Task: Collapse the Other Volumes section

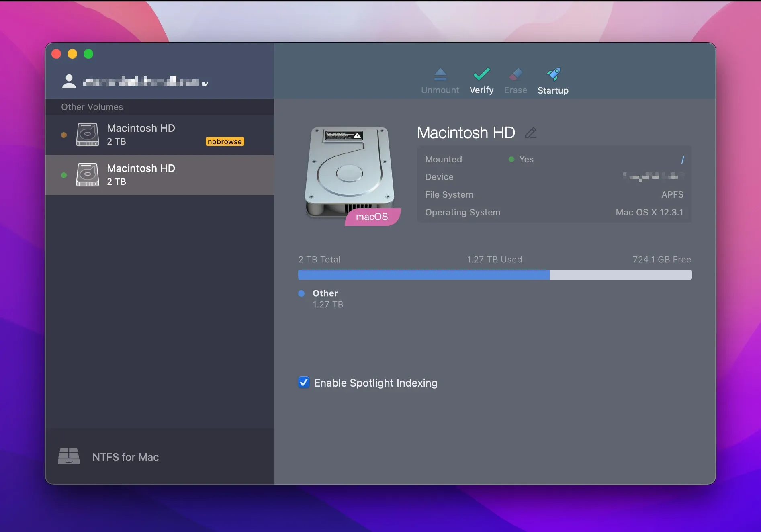Action: (x=92, y=107)
